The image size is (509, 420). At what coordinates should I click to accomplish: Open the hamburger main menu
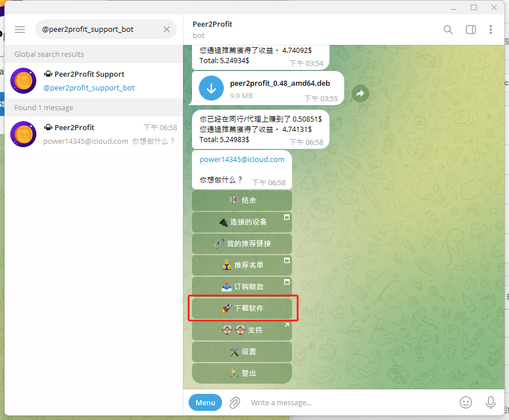(20, 30)
